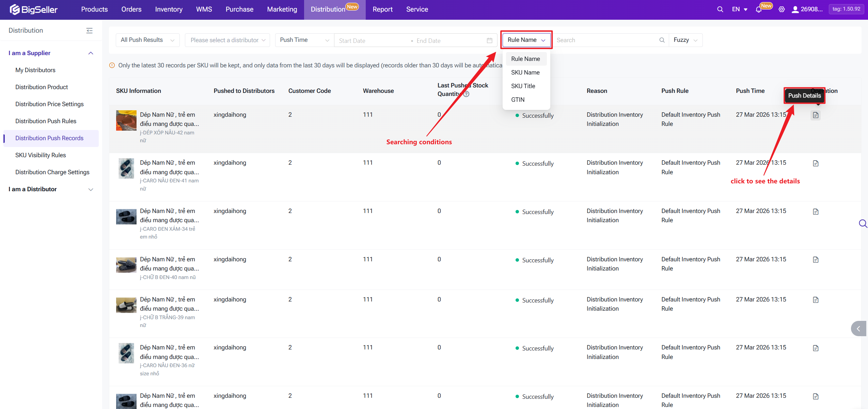Click Push Details icon in first record row

pyautogui.click(x=816, y=115)
